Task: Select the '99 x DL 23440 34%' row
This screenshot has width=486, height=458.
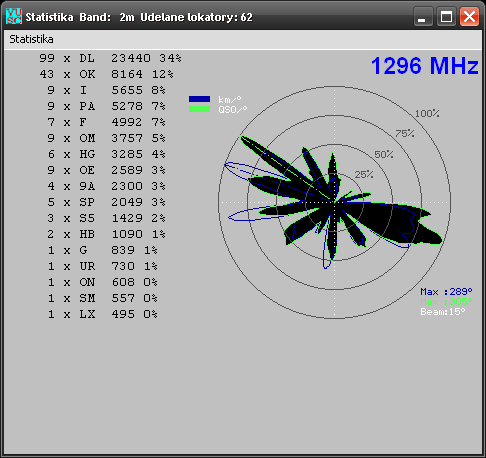Action: click(x=110, y=58)
